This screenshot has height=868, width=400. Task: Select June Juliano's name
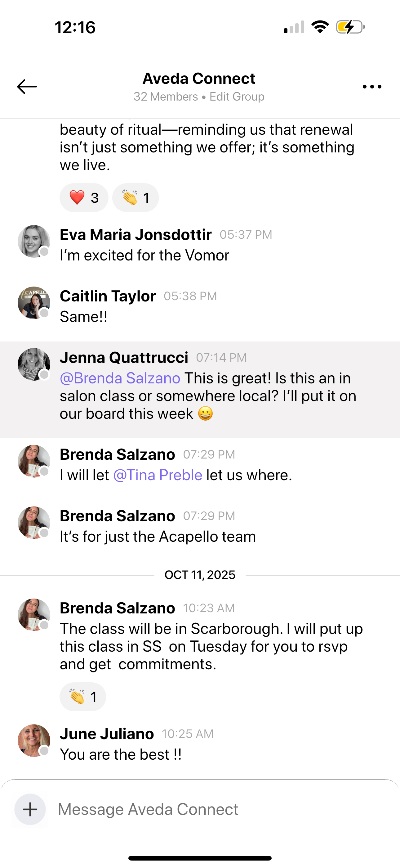pyautogui.click(x=107, y=734)
